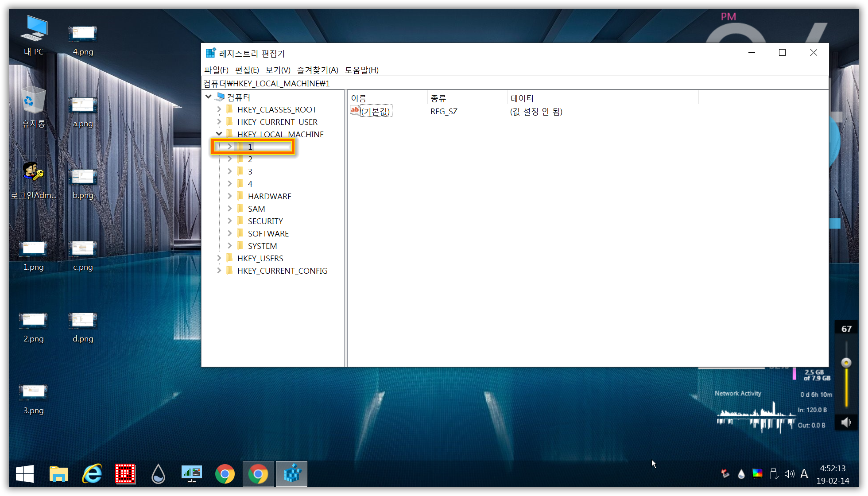Select registry key 4 in tree
The image size is (868, 496).
click(250, 184)
